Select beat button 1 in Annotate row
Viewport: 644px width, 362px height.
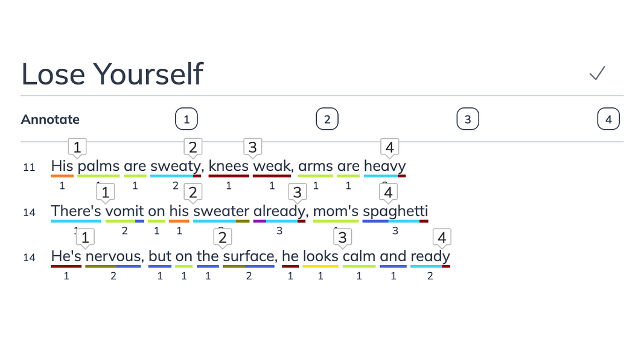(187, 119)
